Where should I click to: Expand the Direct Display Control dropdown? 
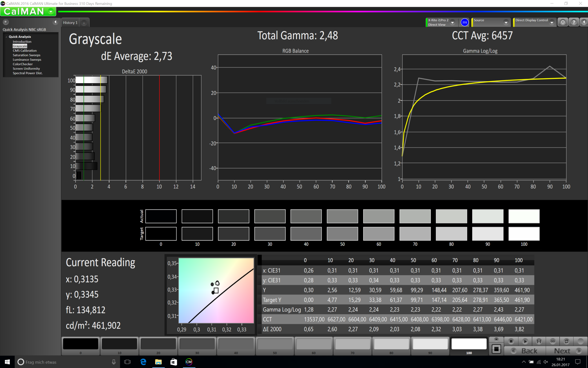[552, 22]
